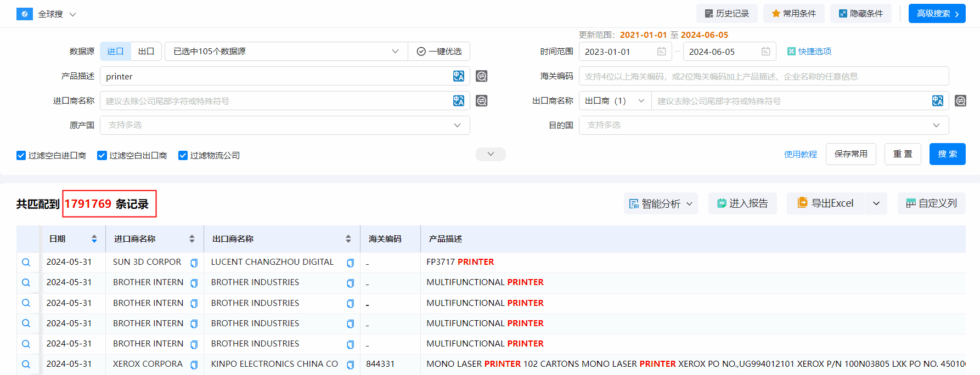Image resolution: width=980 pixels, height=375 pixels.
Task: Disable 过滤物流公司 checkbox
Action: click(x=183, y=156)
